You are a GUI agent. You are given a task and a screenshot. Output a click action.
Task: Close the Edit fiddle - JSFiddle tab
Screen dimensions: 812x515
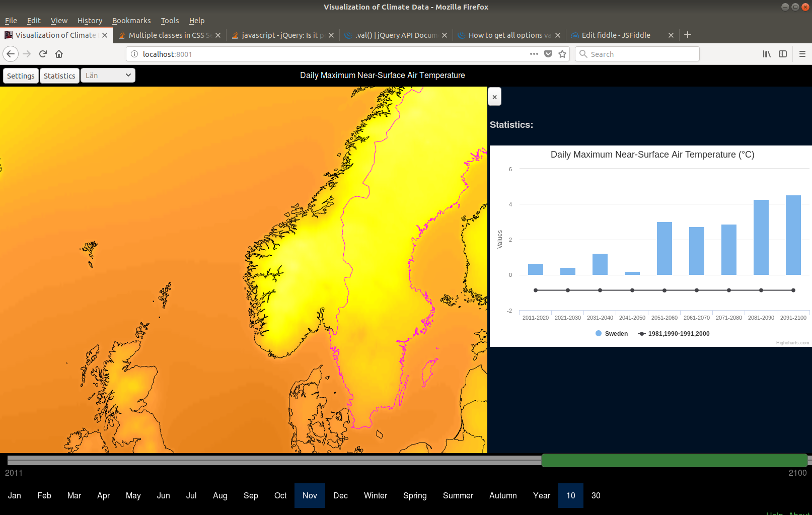671,35
